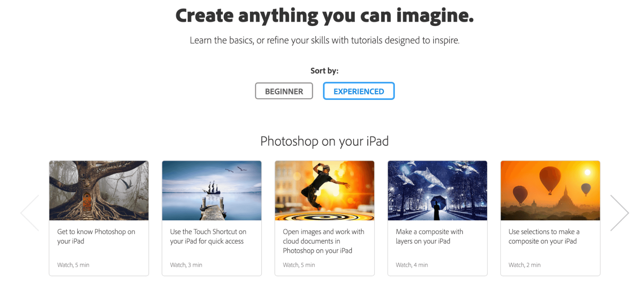Click the 'Photoshop on your iPad' section heading
The width and height of the screenshot is (644, 293).
[324, 141]
